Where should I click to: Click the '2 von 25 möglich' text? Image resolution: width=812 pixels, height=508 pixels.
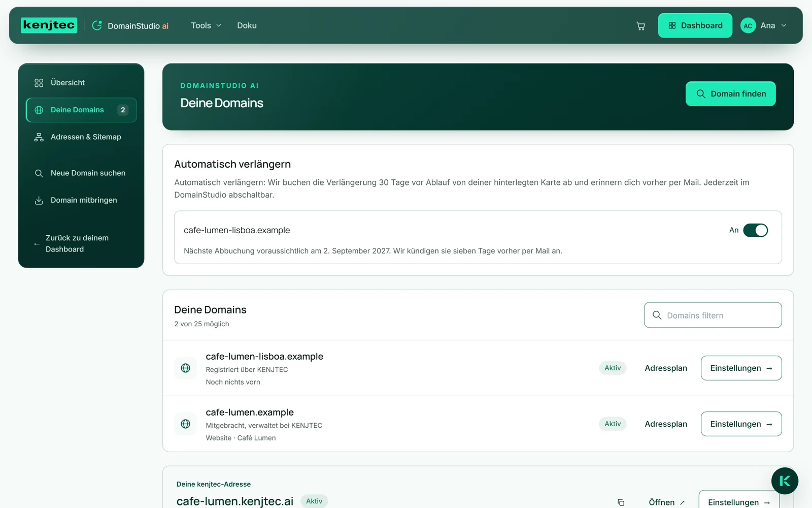(x=201, y=324)
